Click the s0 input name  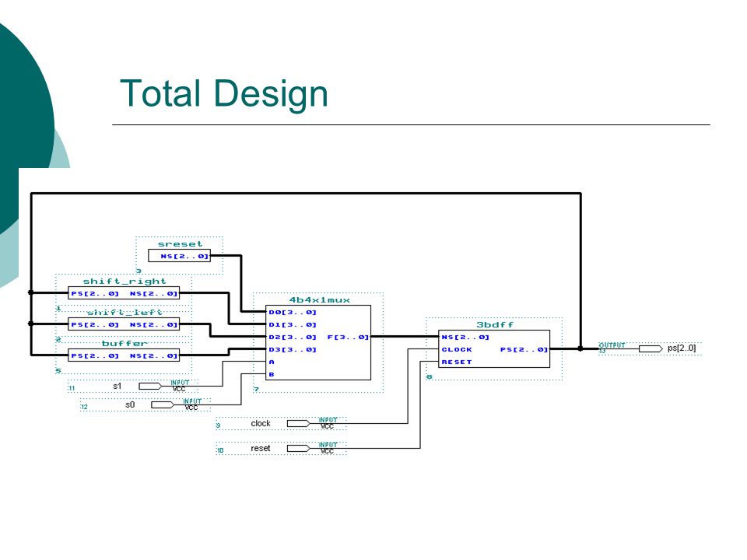[130, 404]
